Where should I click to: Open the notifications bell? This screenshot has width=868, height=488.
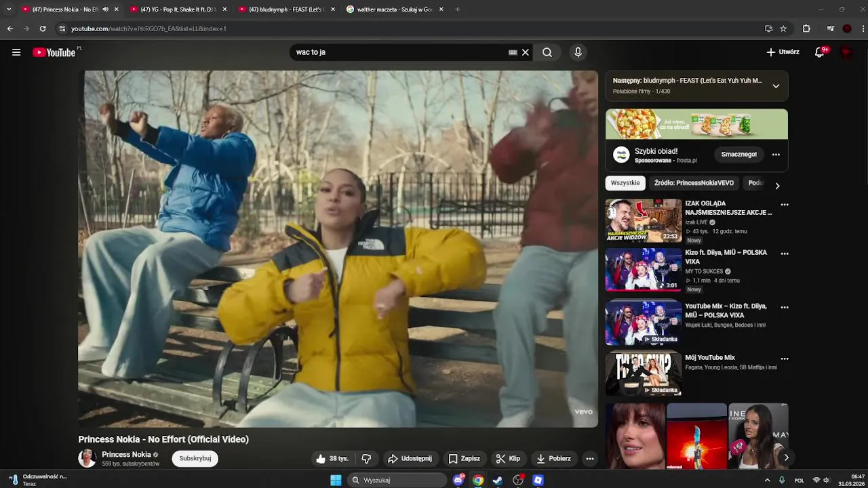(820, 52)
